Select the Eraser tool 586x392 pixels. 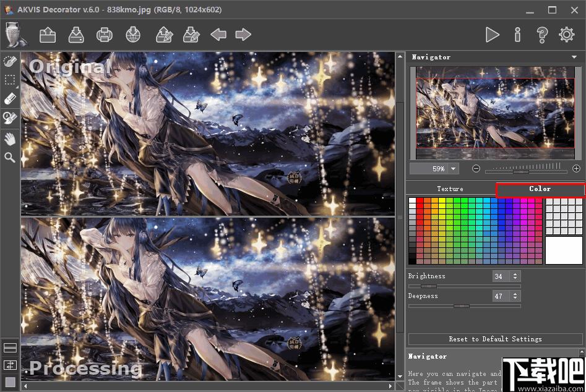tap(10, 98)
